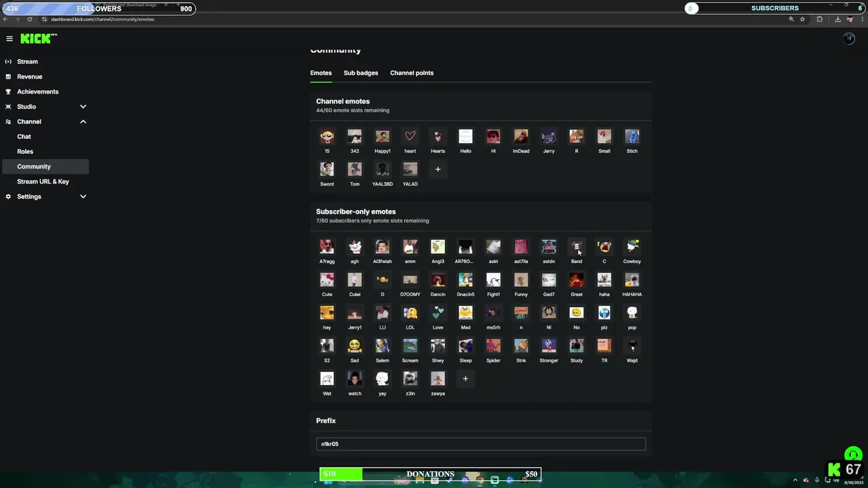868x488 pixels.
Task: Switch to the Emotes tab
Action: click(321, 73)
